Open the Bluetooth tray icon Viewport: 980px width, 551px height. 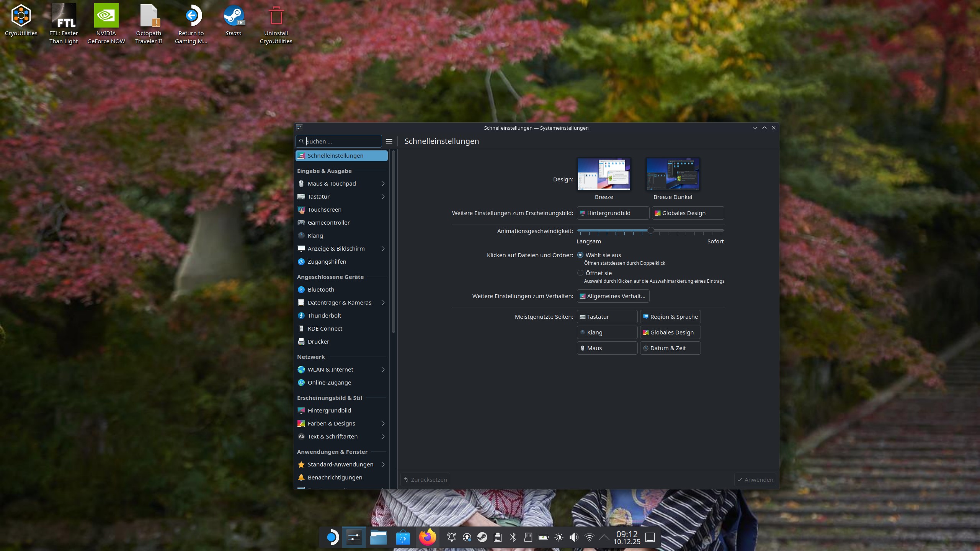513,537
